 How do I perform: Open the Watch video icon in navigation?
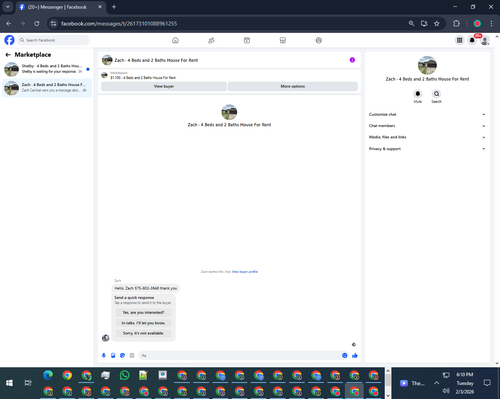point(247,40)
